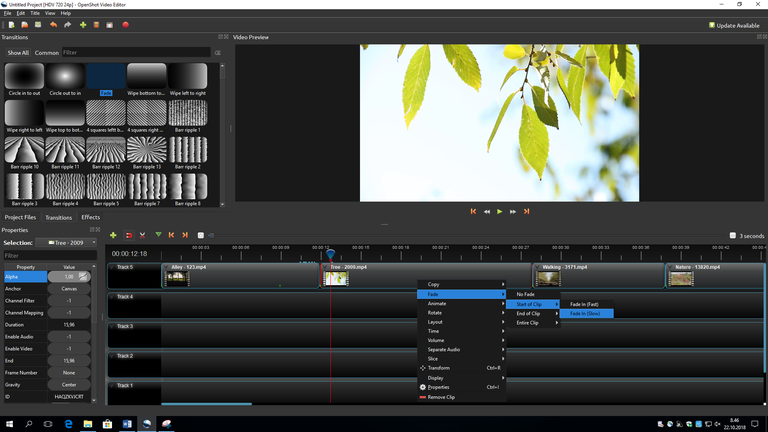Open the Selection dropdown showing Tree - 2009

[68, 242]
